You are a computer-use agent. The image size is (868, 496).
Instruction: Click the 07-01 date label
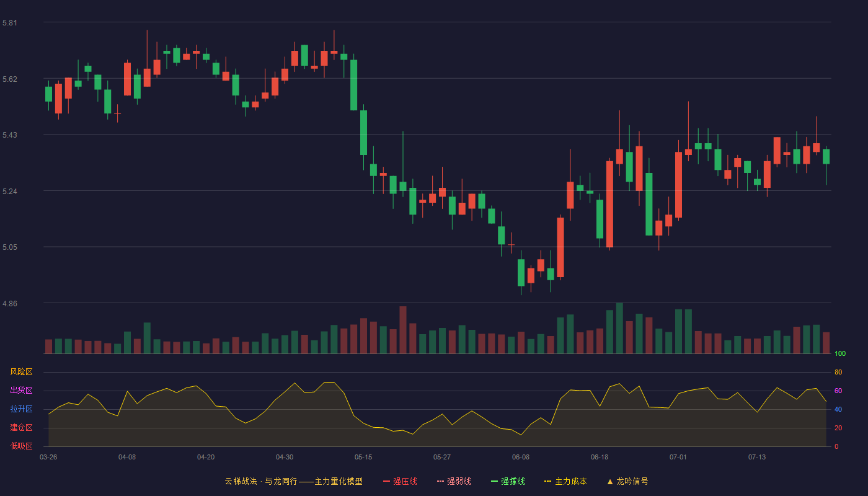pos(678,457)
